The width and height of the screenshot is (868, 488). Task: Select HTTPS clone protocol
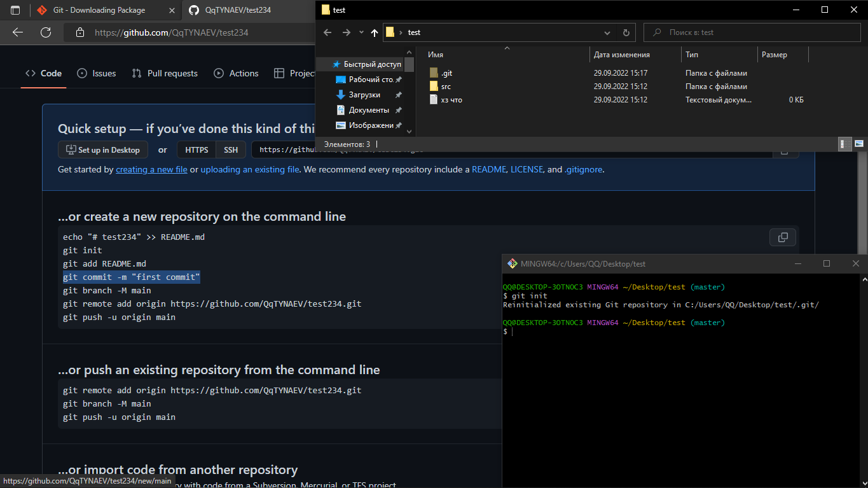(196, 150)
